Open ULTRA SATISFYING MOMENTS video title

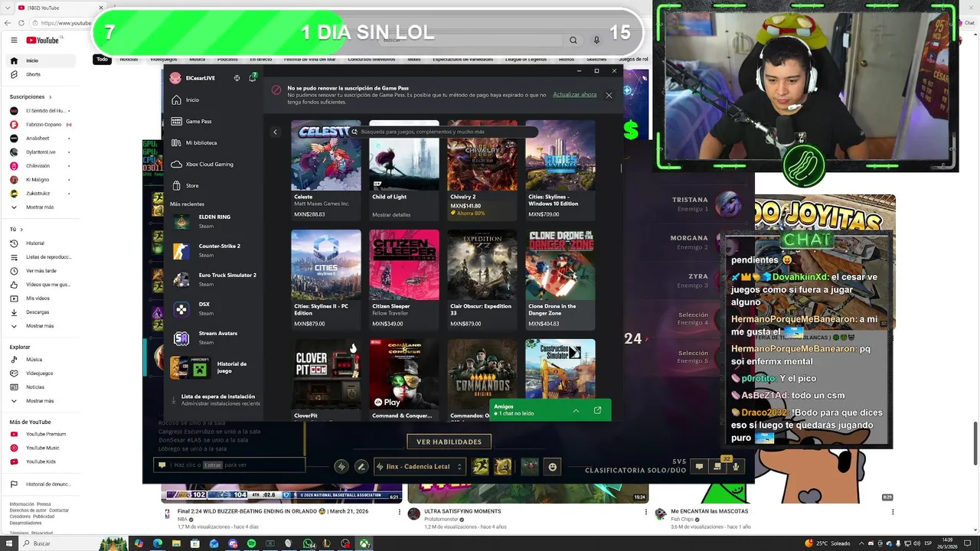click(462, 511)
